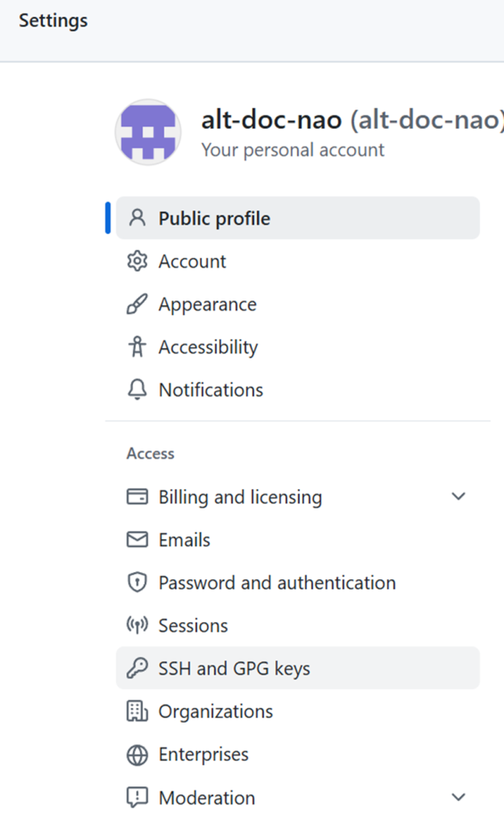The width and height of the screenshot is (504, 825).
Task: Click the gear icon next to Account
Action: (x=137, y=261)
